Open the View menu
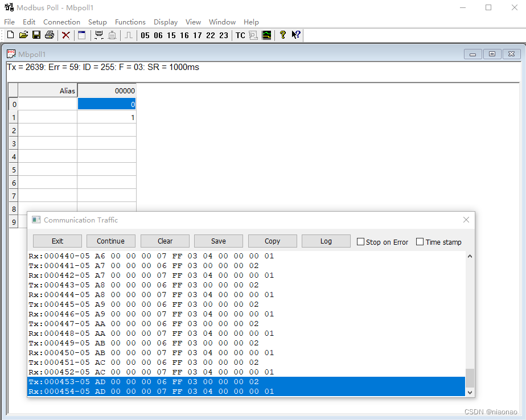 point(193,22)
